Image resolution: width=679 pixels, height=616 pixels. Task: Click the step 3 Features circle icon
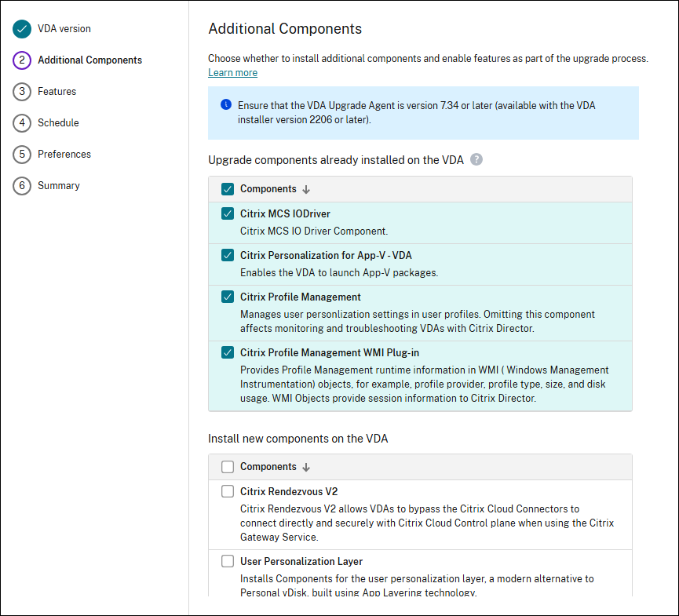[22, 92]
